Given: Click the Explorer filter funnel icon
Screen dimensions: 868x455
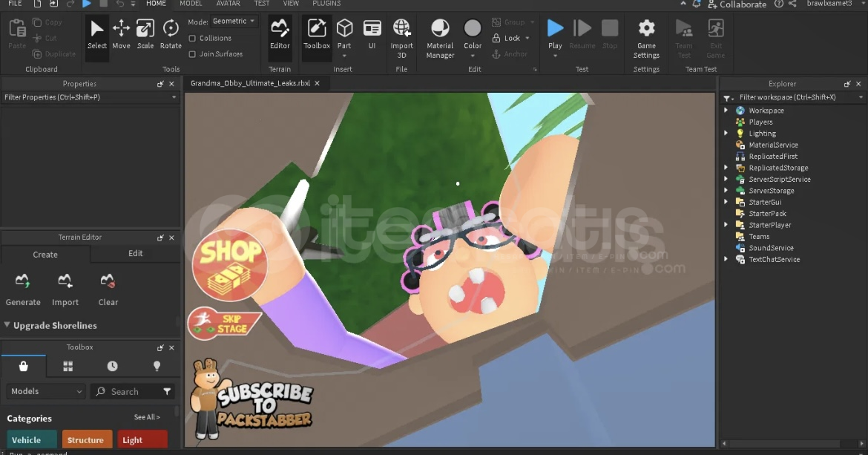Looking at the screenshot, I should (x=727, y=98).
